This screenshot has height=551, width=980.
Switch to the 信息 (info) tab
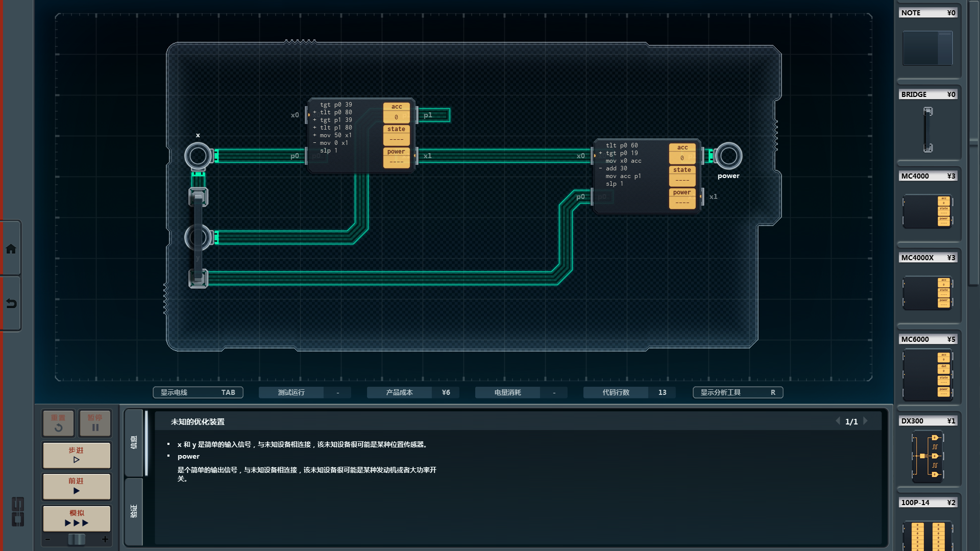(134, 442)
